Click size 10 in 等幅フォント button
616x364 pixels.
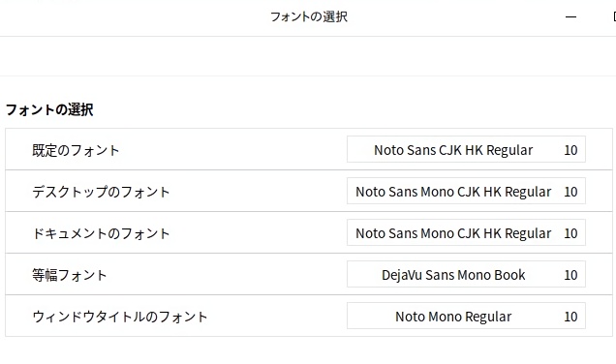pyautogui.click(x=570, y=275)
